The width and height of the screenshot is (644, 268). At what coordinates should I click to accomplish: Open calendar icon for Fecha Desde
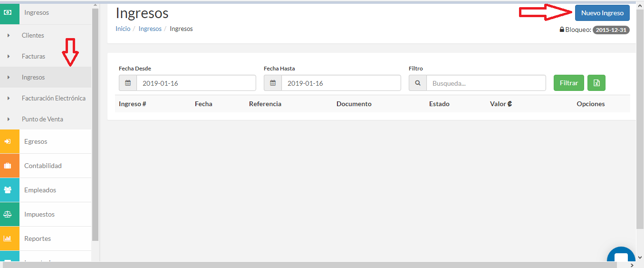[x=128, y=83]
